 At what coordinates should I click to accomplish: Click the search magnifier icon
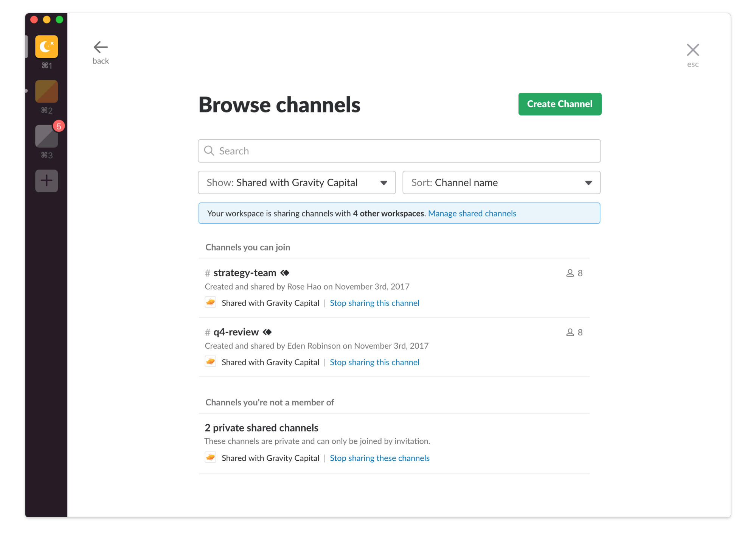[x=209, y=151]
